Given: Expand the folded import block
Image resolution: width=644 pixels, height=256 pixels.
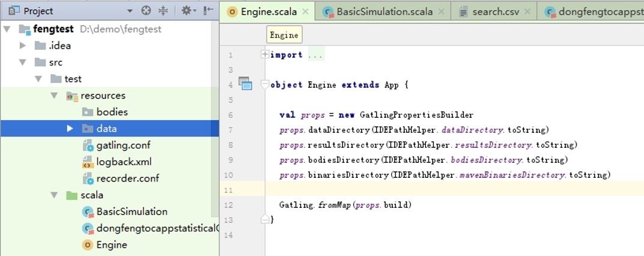Looking at the screenshot, I should coord(265,55).
